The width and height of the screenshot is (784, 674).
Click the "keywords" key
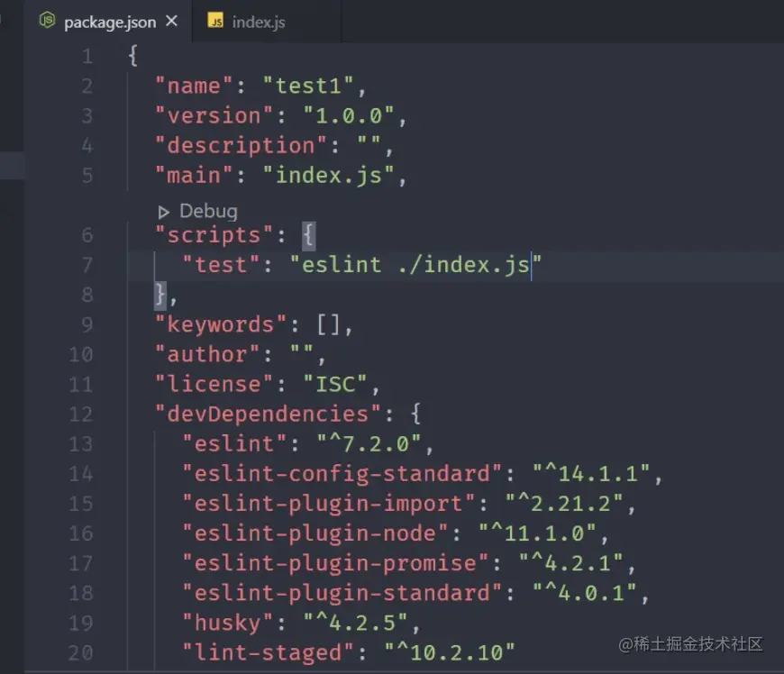[x=221, y=324]
